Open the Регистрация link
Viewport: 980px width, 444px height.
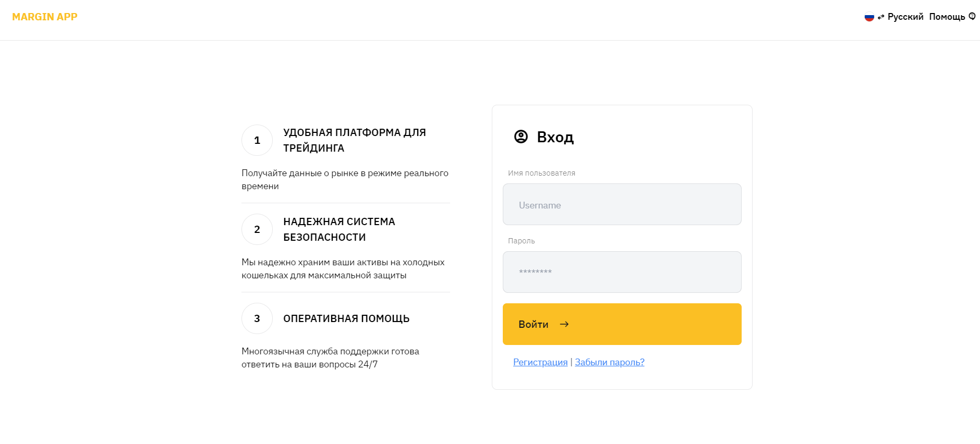click(x=540, y=362)
